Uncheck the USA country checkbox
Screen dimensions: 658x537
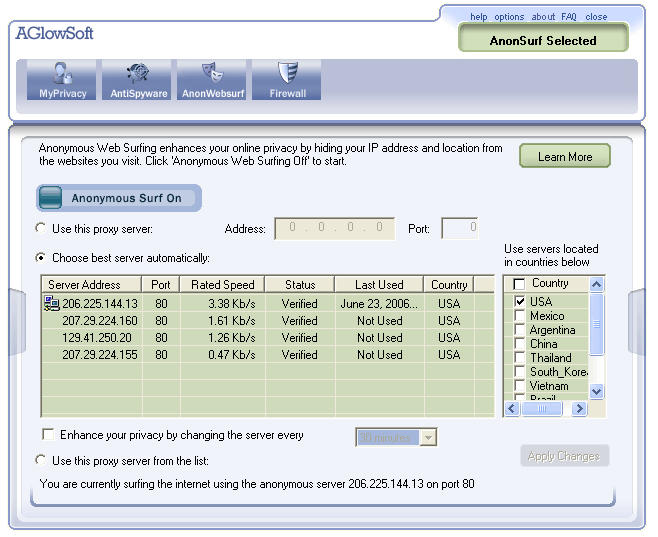point(520,301)
